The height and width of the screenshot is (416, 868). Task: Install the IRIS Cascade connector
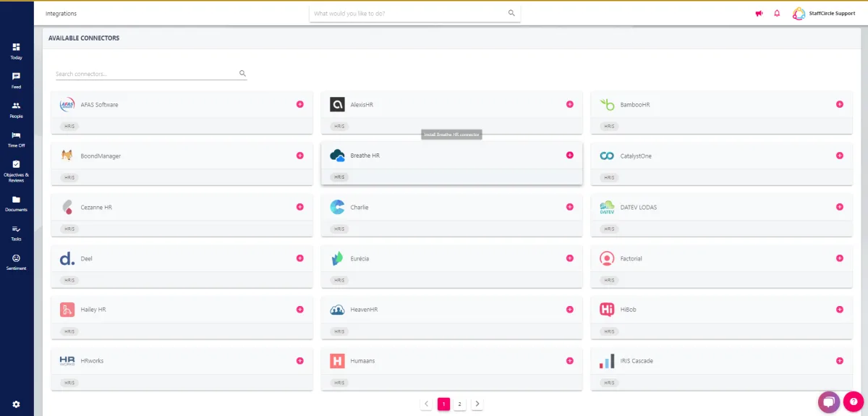pyautogui.click(x=839, y=361)
